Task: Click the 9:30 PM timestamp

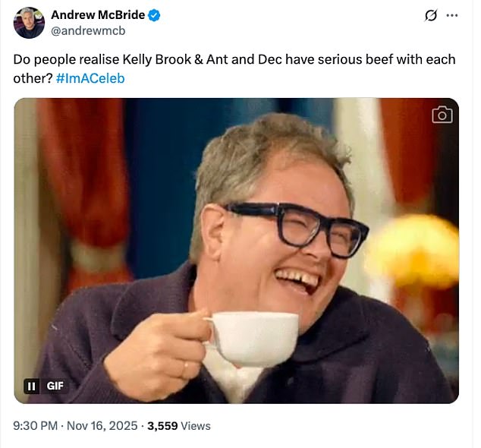Action: coord(35,426)
